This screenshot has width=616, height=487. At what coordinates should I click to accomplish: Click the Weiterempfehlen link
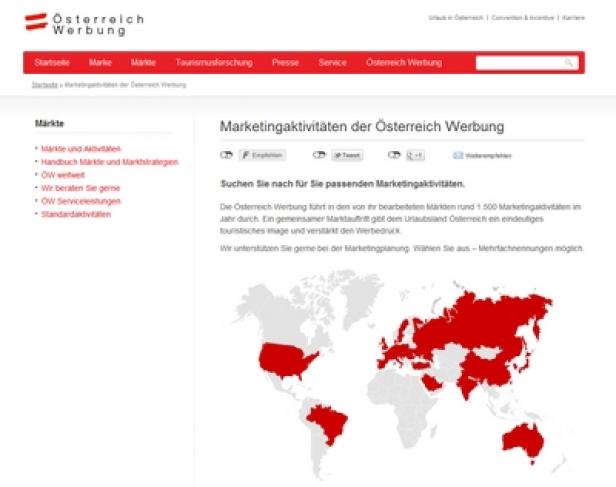point(488,156)
